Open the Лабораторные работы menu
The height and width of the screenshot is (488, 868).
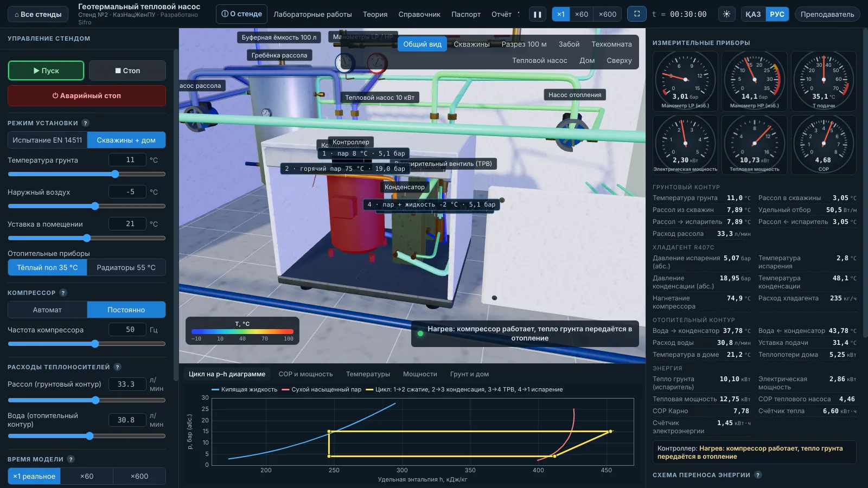click(x=312, y=14)
